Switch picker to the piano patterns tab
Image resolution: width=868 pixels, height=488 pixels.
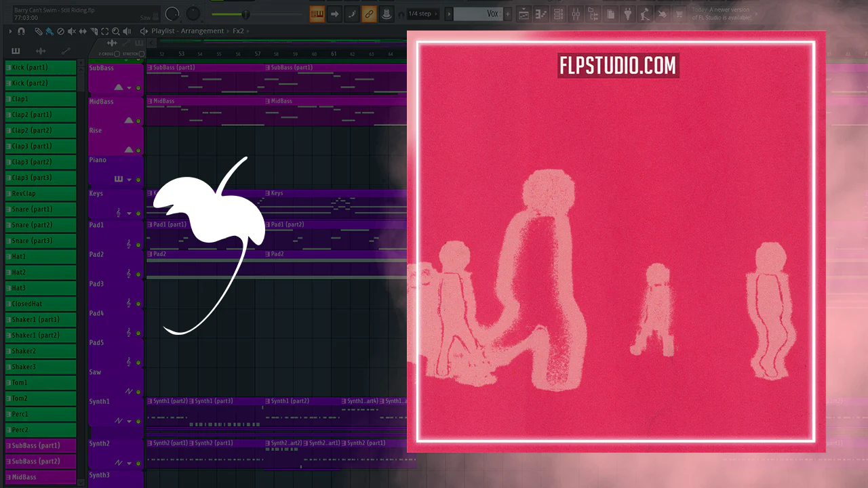coord(16,51)
